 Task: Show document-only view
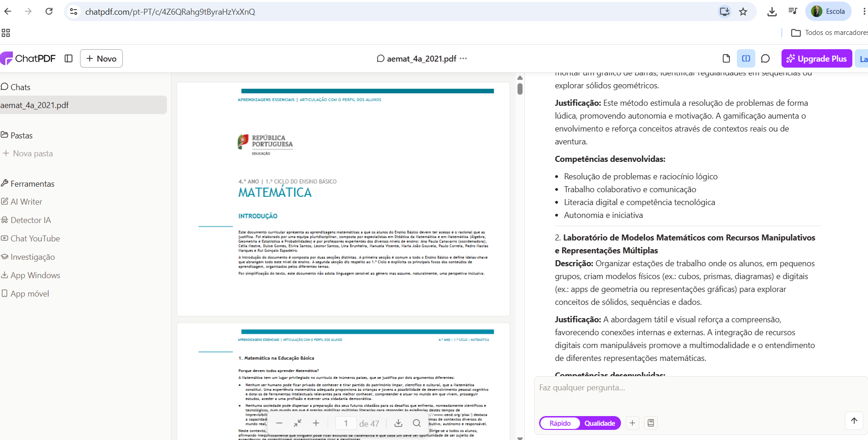[726, 58]
